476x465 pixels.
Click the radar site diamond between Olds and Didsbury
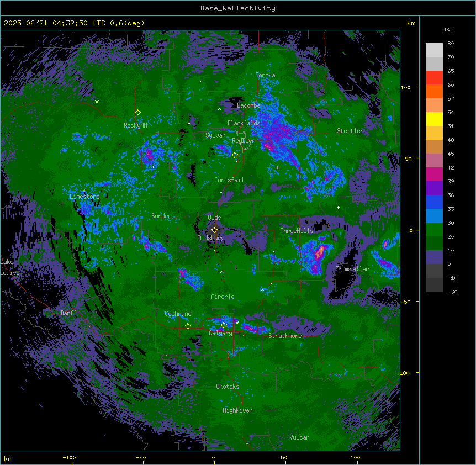tap(214, 230)
